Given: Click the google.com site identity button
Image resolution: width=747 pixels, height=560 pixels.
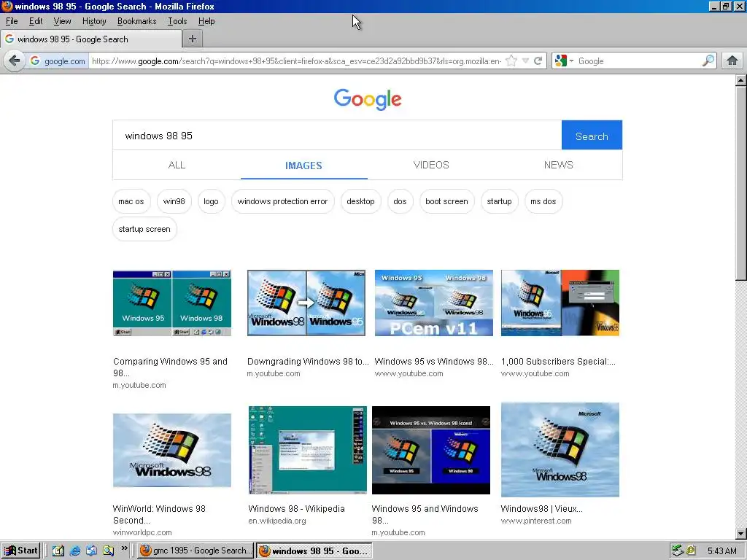Looking at the screenshot, I should pyautogui.click(x=58, y=61).
